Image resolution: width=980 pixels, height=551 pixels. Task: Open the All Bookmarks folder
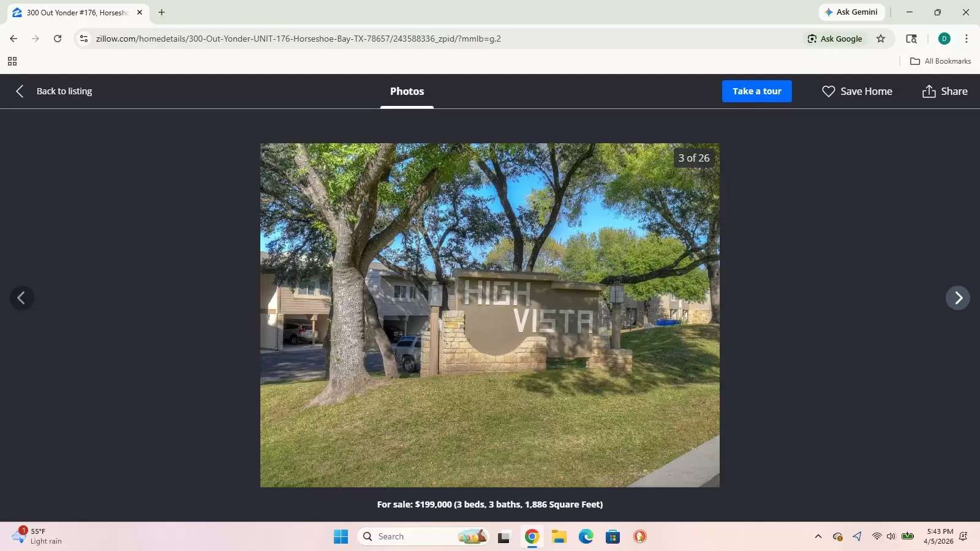941,61
